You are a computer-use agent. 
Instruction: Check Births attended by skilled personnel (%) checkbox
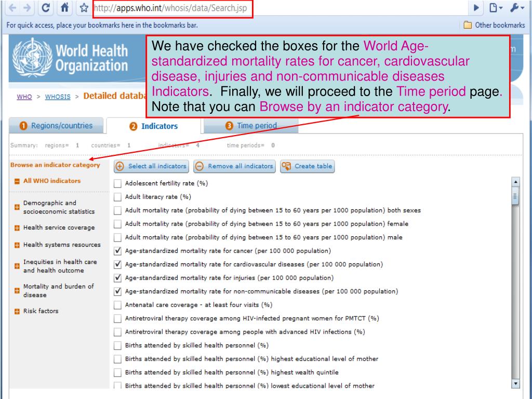click(x=117, y=345)
